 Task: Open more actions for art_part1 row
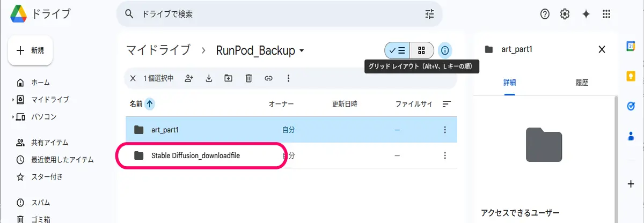tap(444, 129)
